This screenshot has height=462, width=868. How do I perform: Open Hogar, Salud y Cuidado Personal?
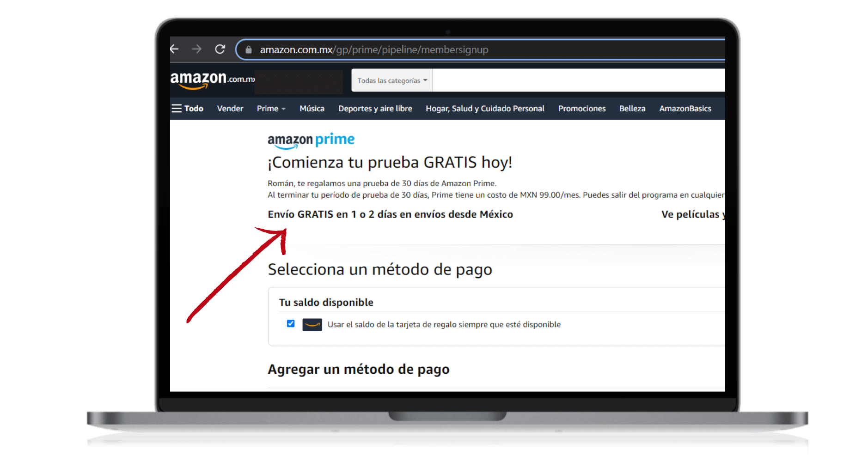coord(485,109)
